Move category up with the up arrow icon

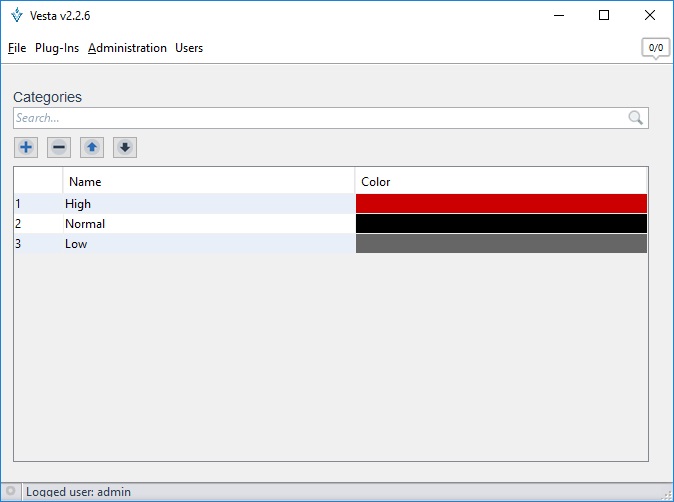[x=92, y=148]
